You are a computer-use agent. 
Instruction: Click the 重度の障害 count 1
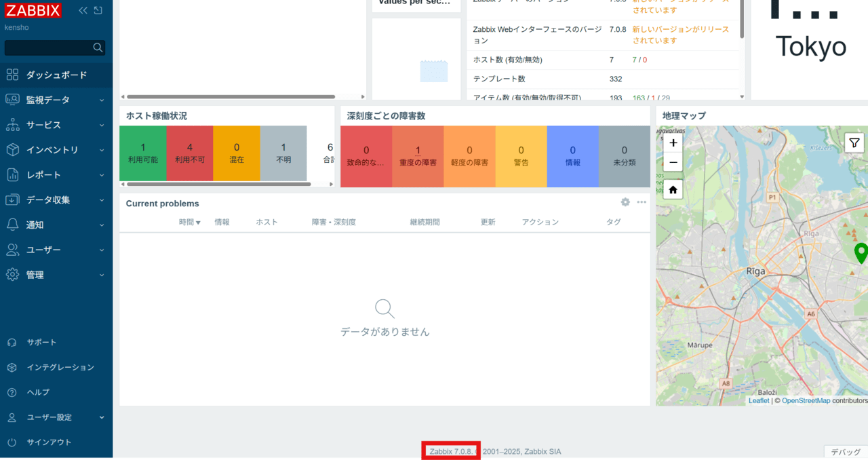coord(418,151)
